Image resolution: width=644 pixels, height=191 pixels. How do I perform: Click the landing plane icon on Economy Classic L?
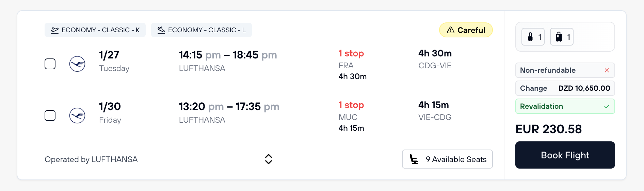(x=161, y=30)
